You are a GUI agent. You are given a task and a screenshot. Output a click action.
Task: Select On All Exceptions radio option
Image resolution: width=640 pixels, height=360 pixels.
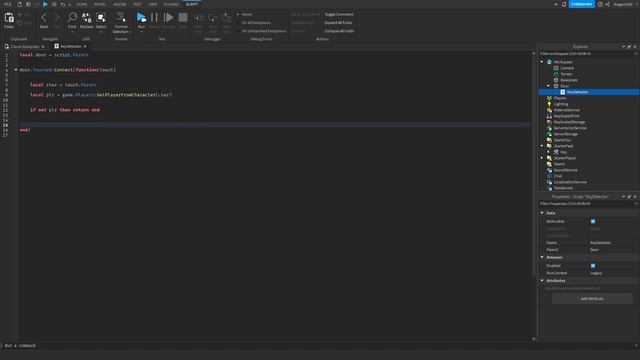(238, 23)
